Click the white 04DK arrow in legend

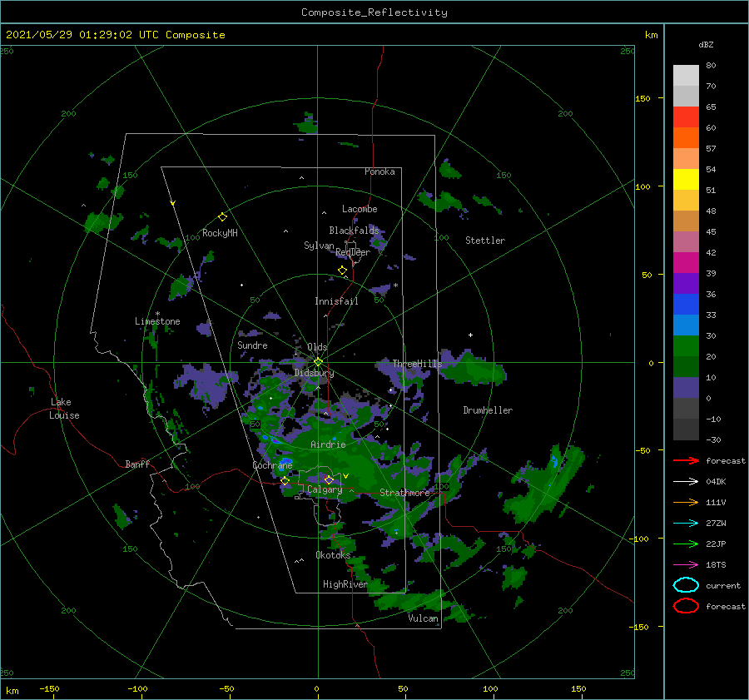click(x=686, y=481)
